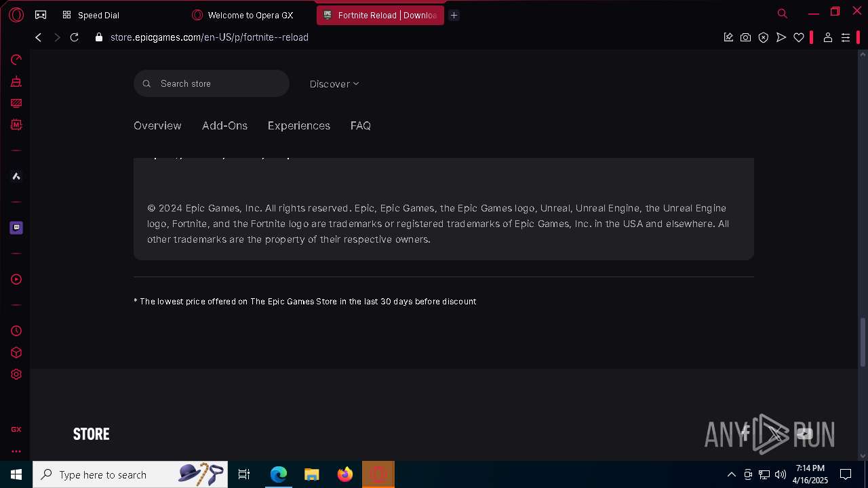868x488 pixels.
Task: Open the chip M sidebar icon
Action: point(16,125)
